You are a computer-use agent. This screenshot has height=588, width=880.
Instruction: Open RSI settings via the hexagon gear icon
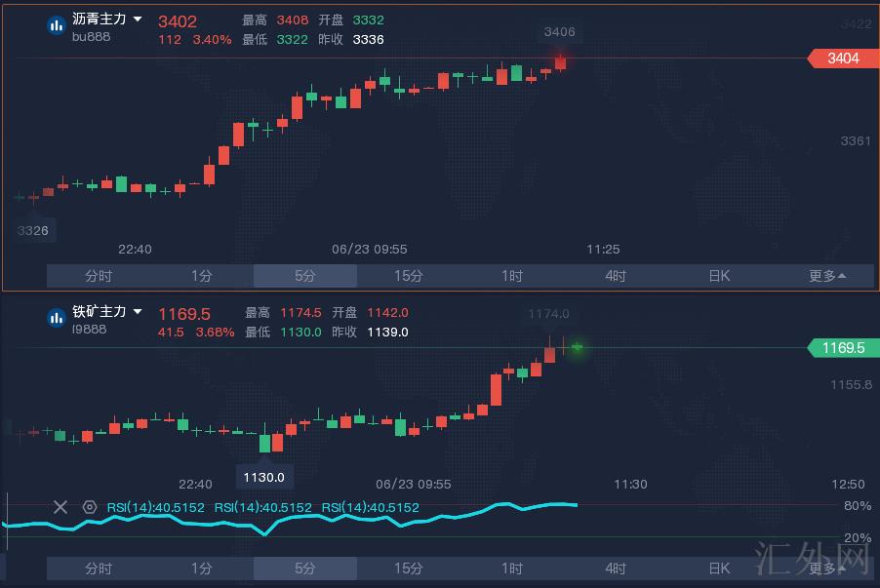(x=90, y=507)
